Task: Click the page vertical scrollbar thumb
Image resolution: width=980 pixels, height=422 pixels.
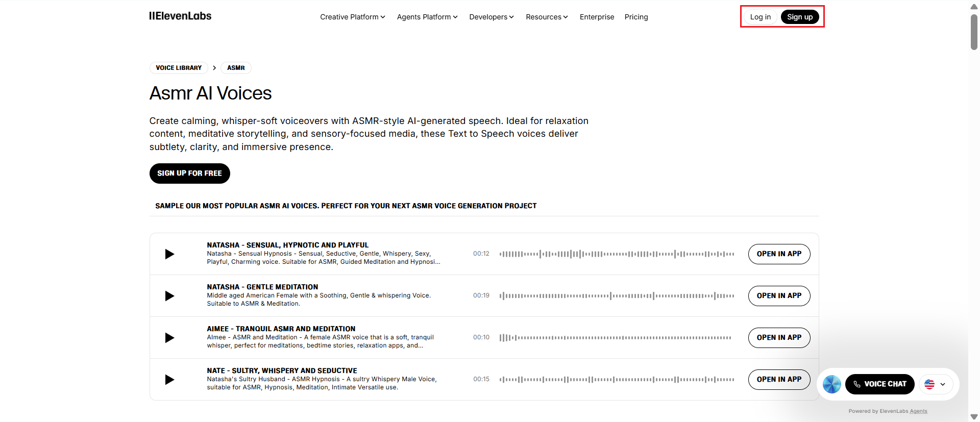Action: [974, 32]
